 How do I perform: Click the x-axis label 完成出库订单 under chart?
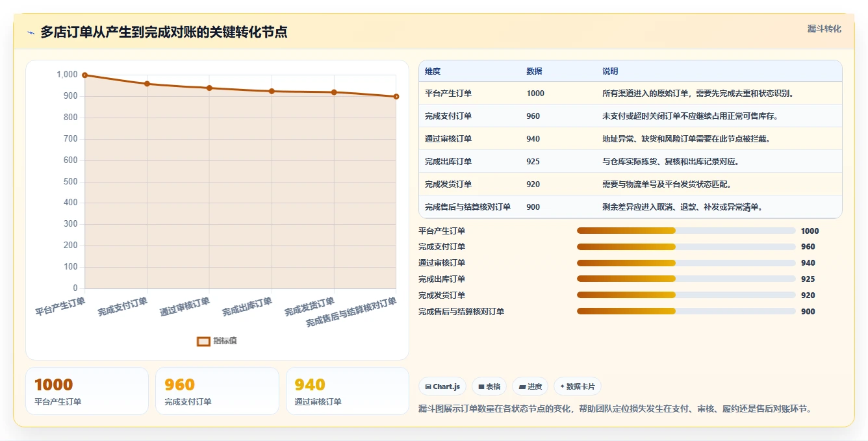pyautogui.click(x=247, y=307)
